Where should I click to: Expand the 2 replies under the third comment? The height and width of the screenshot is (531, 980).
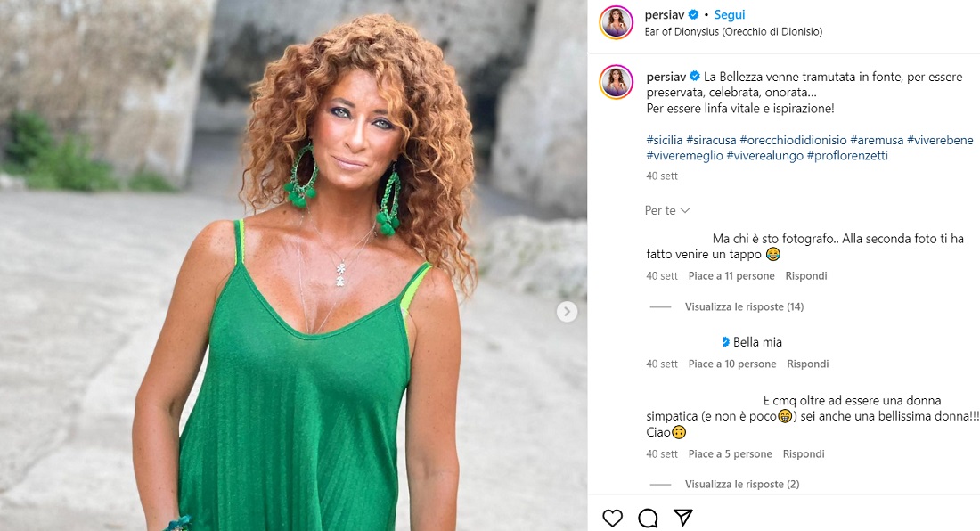point(741,484)
